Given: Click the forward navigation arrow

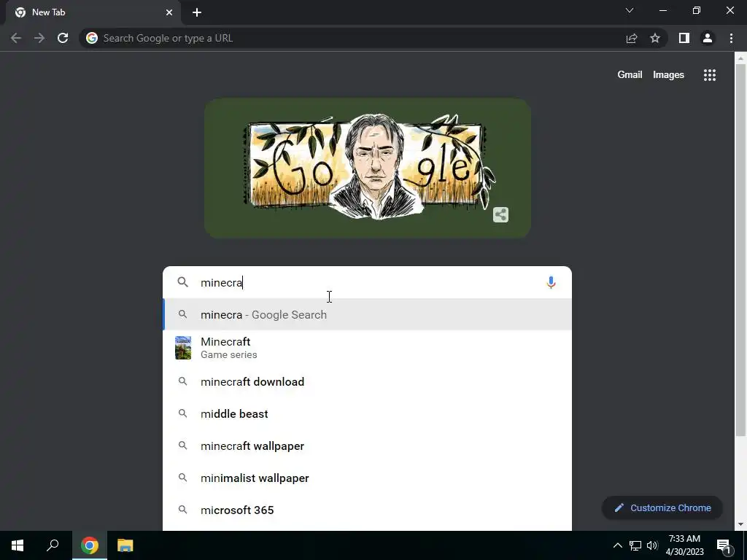Looking at the screenshot, I should [39, 38].
